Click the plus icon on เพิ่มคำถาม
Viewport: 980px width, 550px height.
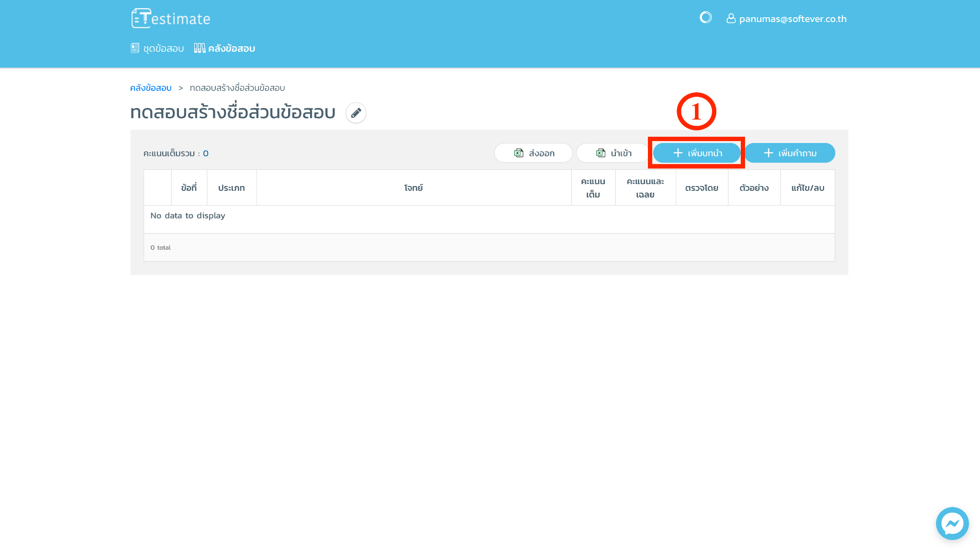pos(768,153)
